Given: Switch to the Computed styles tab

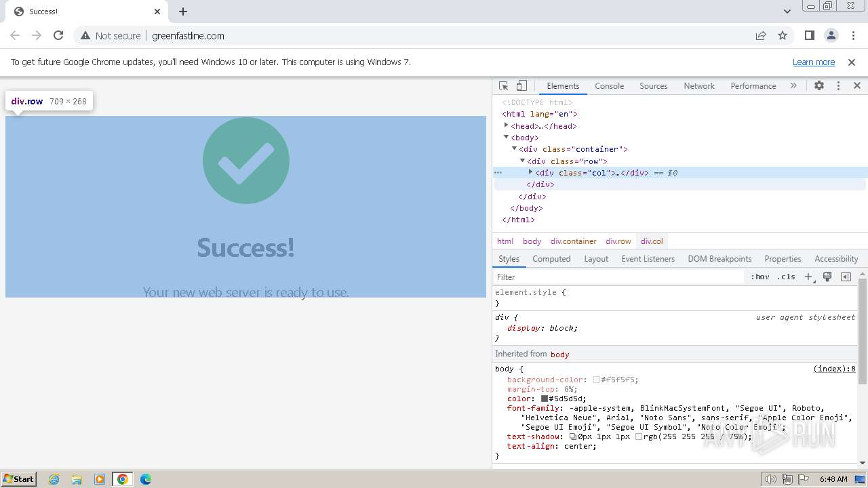Looking at the screenshot, I should [x=551, y=259].
